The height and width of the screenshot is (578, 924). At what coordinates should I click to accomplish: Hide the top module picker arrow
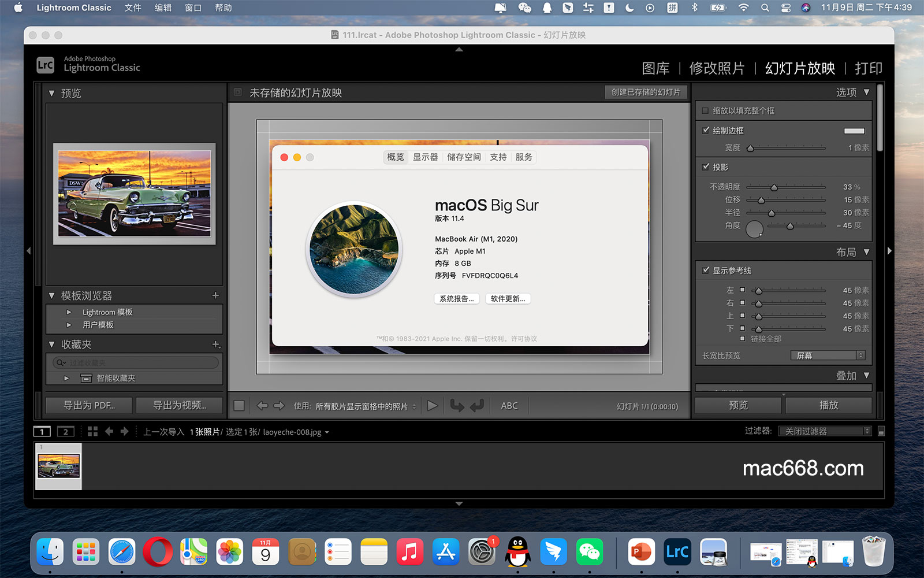[x=459, y=50]
